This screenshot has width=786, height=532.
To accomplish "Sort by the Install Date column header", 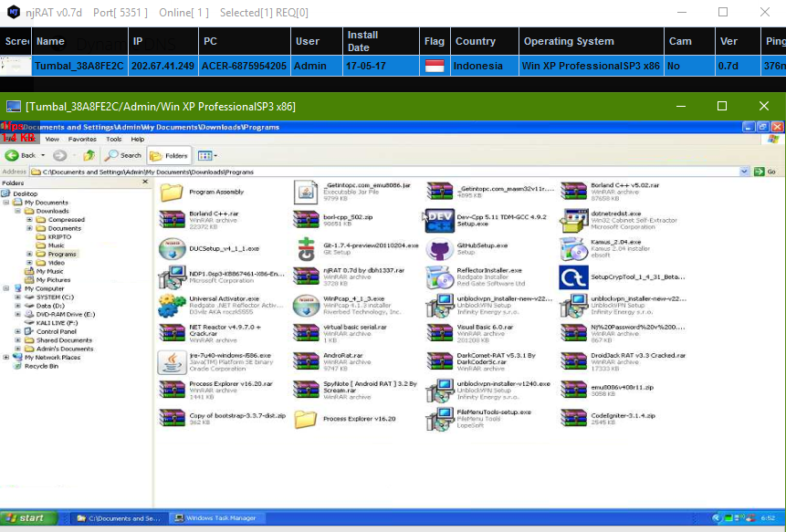I will click(381, 41).
